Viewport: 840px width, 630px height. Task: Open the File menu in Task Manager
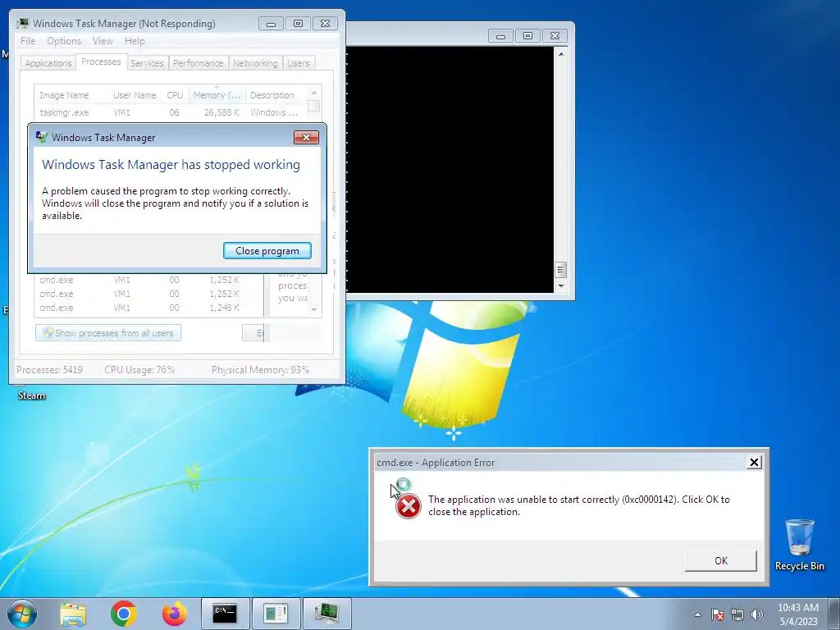[x=28, y=41]
